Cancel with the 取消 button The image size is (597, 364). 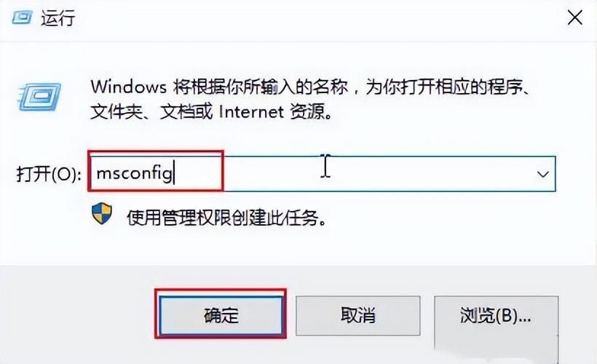tap(358, 316)
